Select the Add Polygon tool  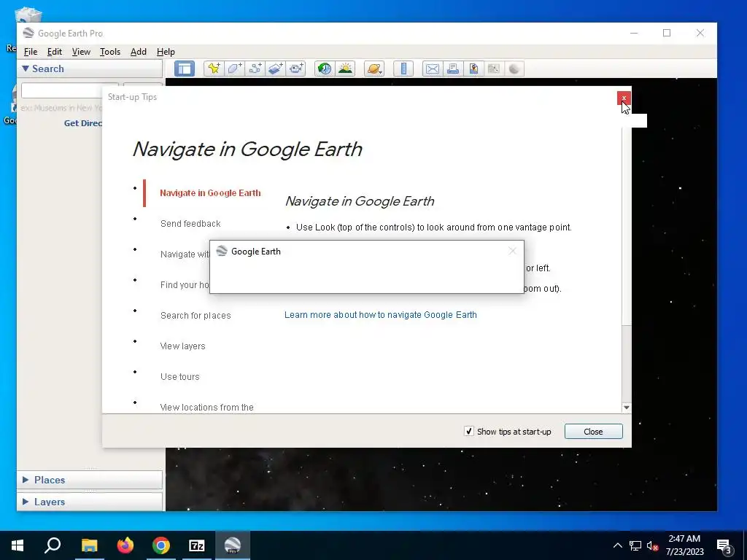click(234, 69)
